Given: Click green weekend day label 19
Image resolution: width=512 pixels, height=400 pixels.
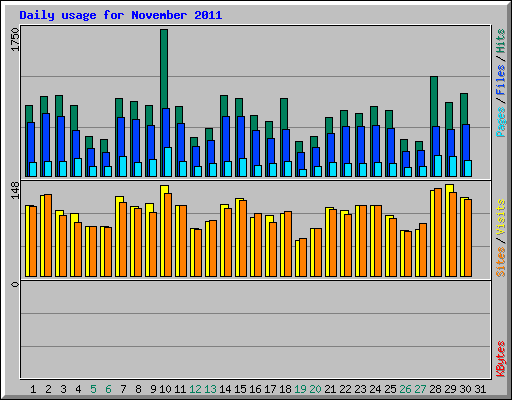Looking at the screenshot, I should (300, 389).
